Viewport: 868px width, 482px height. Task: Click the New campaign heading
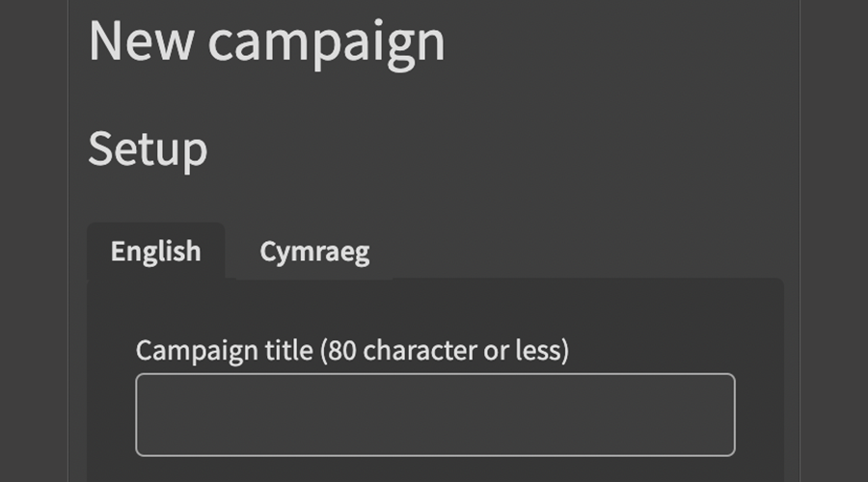click(x=266, y=41)
